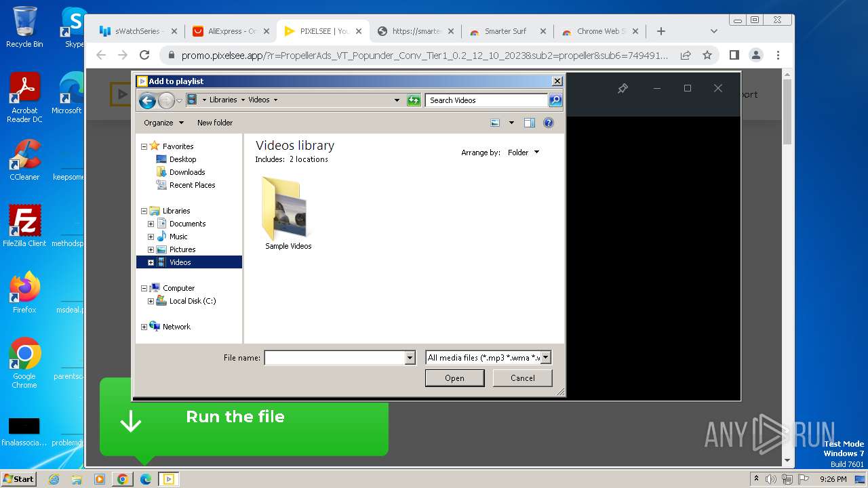868x488 pixels.
Task: Open the view options dropdown arrow
Action: point(511,123)
